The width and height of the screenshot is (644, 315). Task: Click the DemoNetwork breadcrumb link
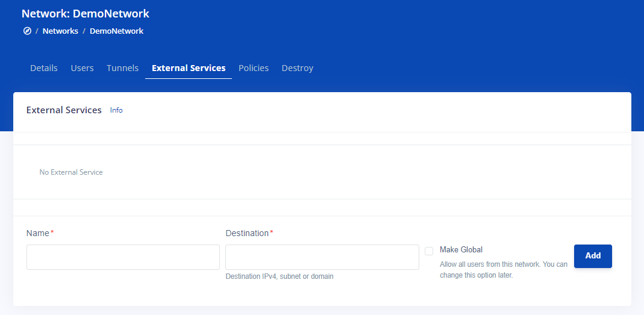point(117,31)
